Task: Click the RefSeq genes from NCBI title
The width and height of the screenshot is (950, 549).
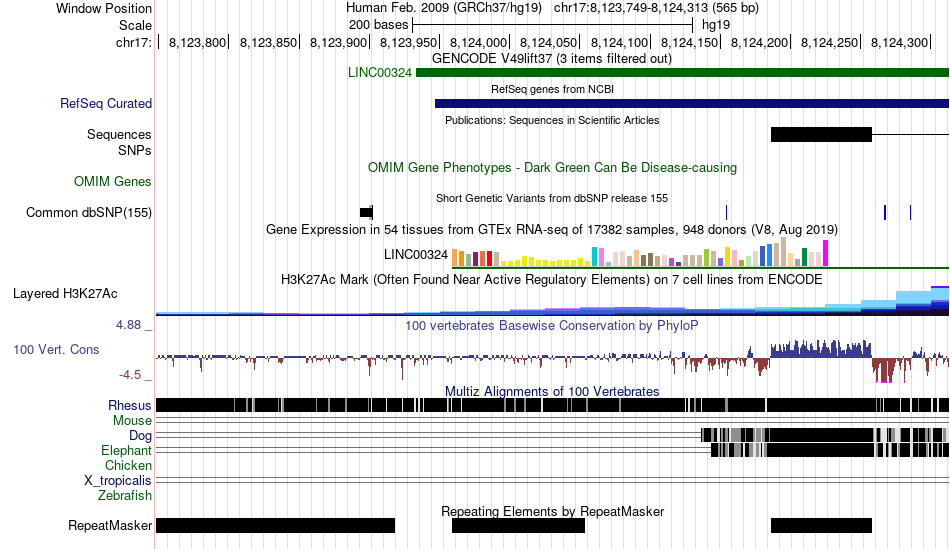Action: click(553, 89)
